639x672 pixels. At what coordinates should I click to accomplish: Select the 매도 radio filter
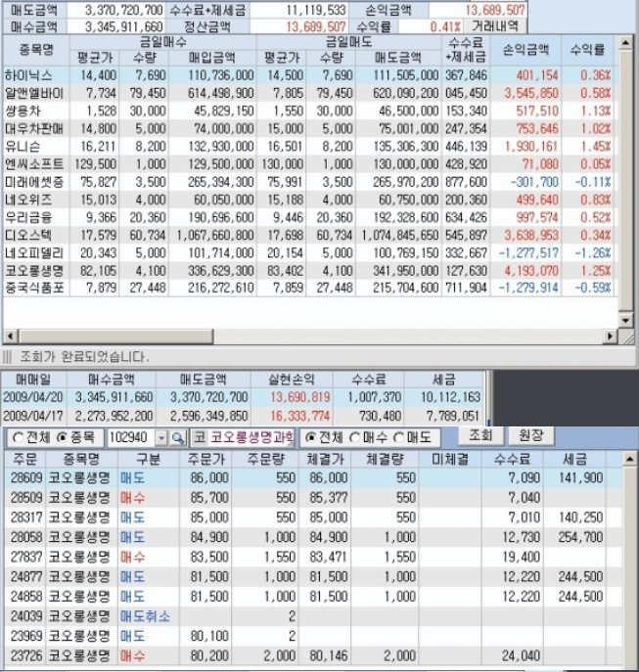(398, 438)
